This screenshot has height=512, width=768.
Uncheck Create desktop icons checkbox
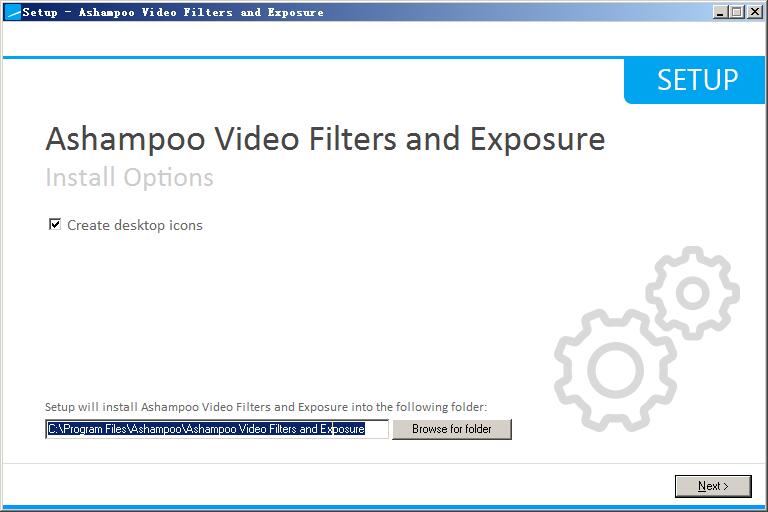coord(55,224)
